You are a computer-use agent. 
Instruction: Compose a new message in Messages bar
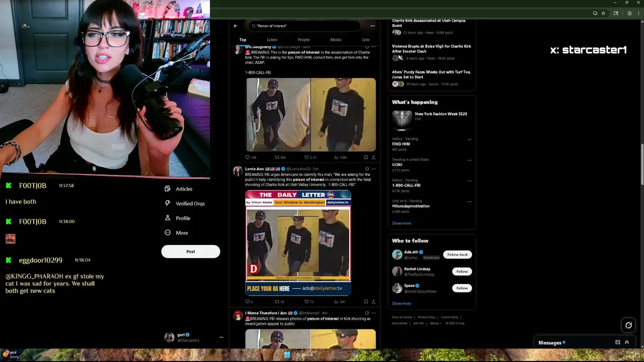618,342
